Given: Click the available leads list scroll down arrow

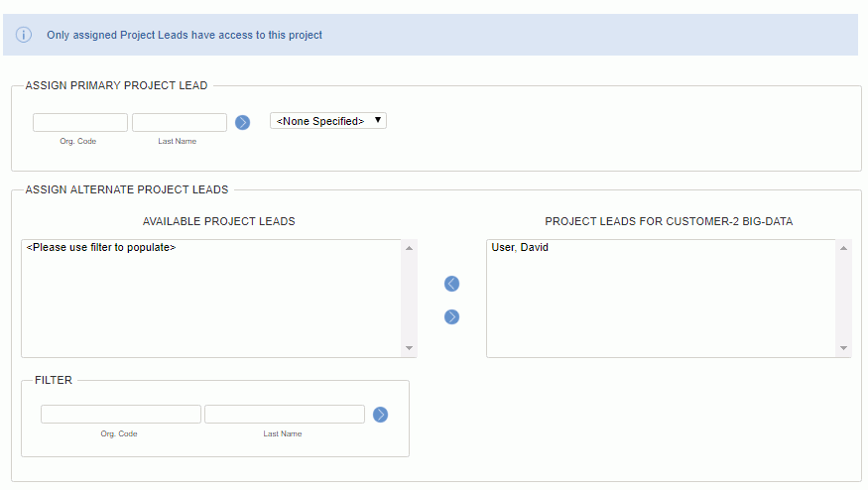Looking at the screenshot, I should [409, 348].
